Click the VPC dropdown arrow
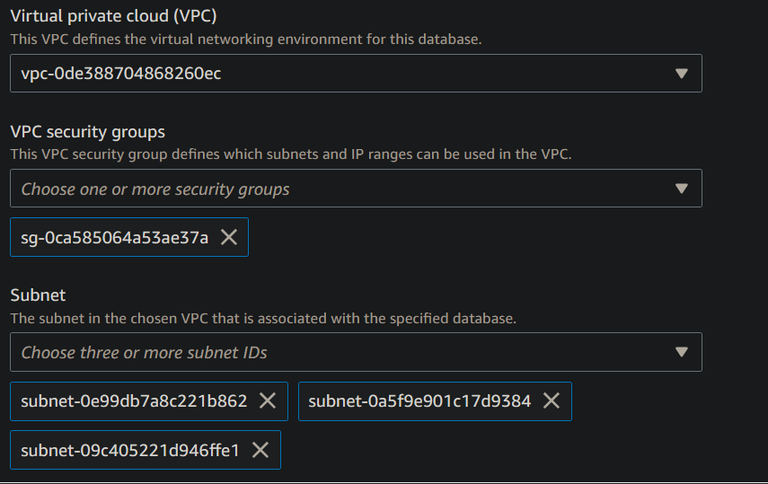The image size is (768, 484). click(x=682, y=73)
